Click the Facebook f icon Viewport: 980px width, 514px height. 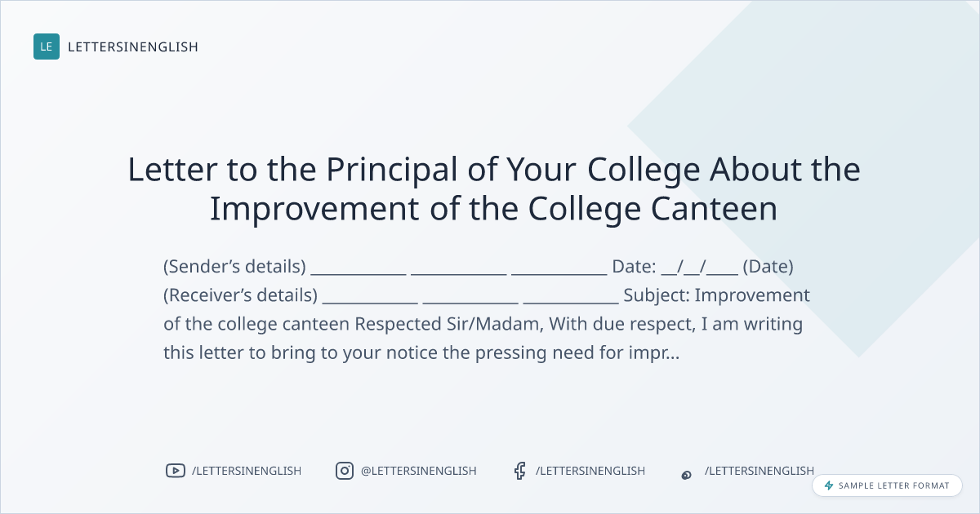[519, 471]
